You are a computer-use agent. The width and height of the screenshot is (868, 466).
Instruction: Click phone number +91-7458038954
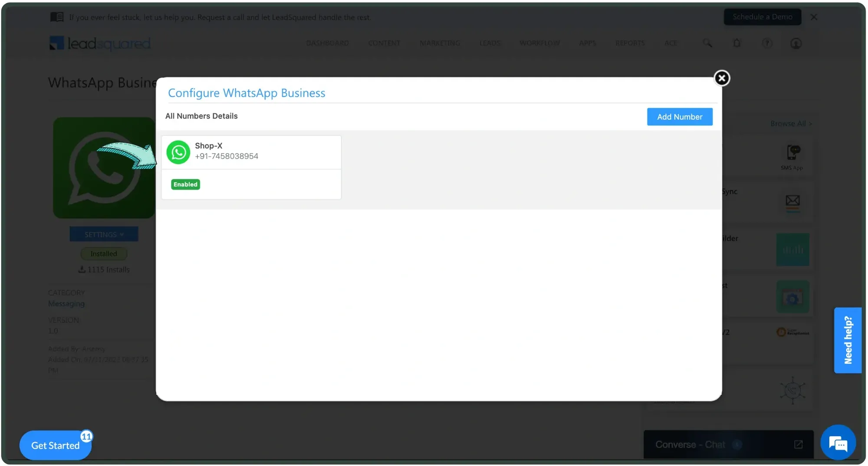click(x=227, y=156)
